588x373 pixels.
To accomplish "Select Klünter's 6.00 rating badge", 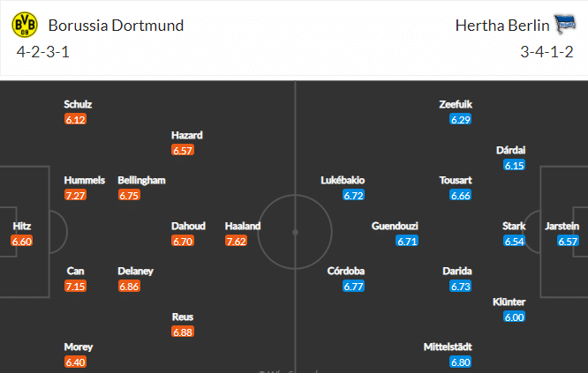I will pos(514,317).
